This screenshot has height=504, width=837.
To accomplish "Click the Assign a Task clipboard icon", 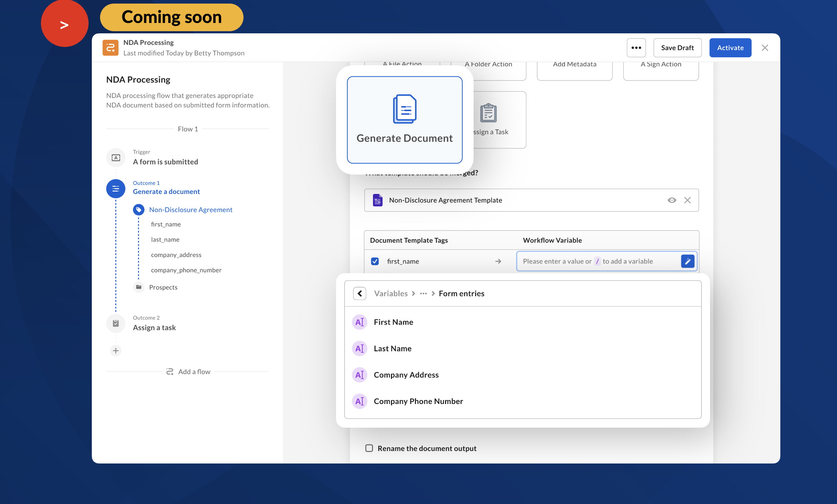I will click(488, 113).
